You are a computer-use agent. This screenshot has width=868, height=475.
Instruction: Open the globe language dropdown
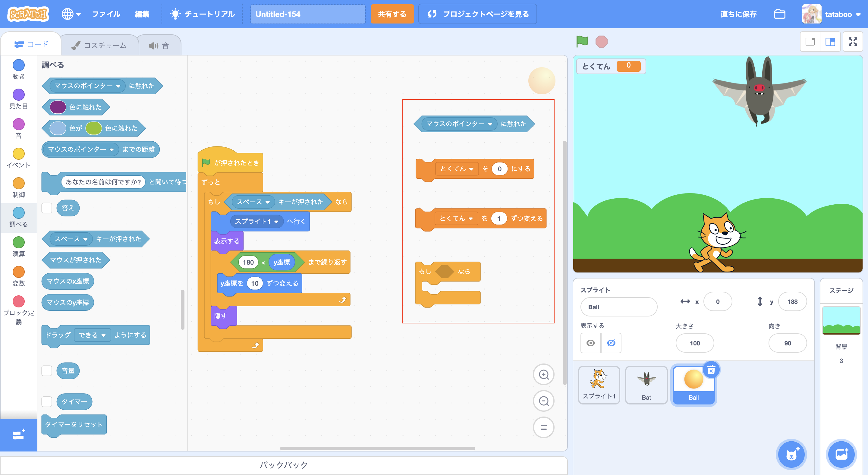point(71,14)
